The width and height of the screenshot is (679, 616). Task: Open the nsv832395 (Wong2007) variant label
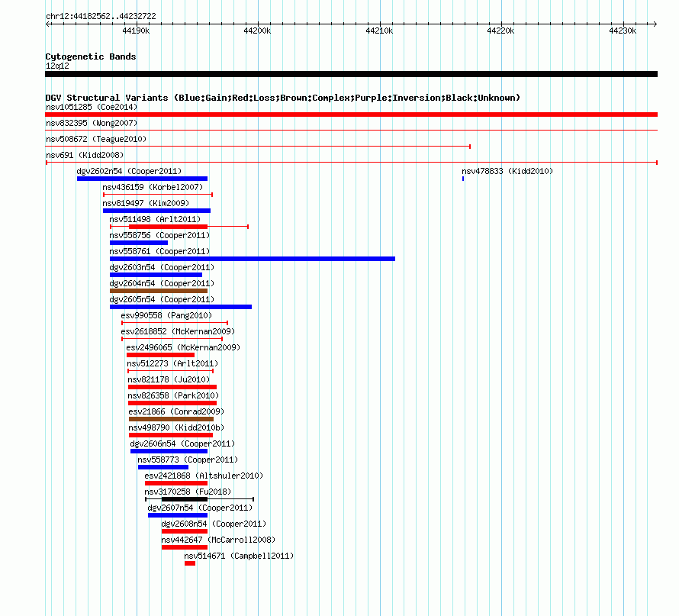click(x=92, y=123)
